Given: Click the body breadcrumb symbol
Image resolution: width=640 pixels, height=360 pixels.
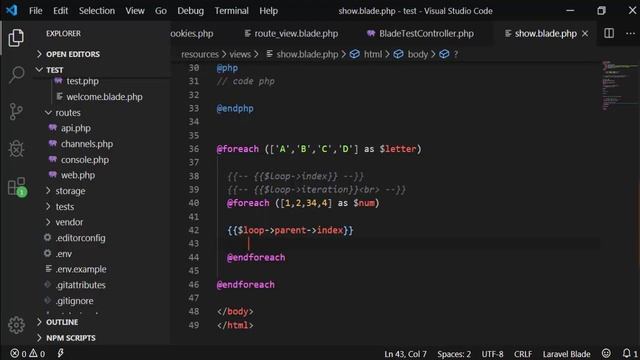Looking at the screenshot, I should (x=411, y=54).
